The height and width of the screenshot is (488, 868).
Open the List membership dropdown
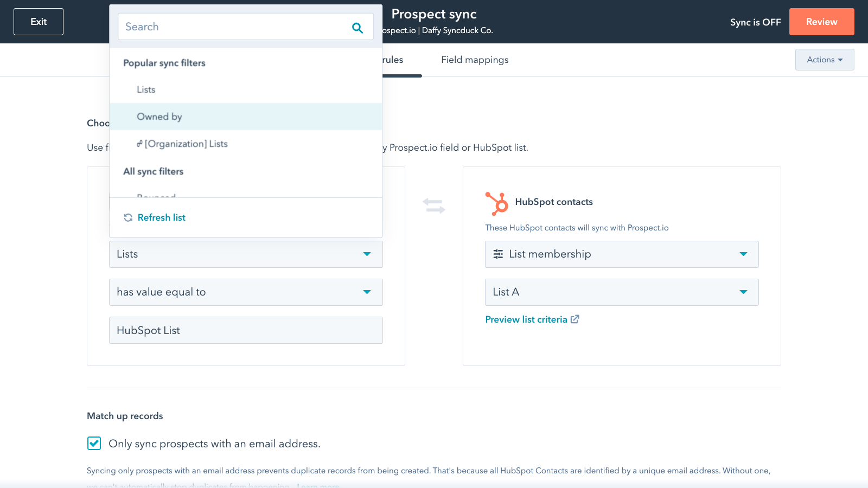tap(622, 254)
